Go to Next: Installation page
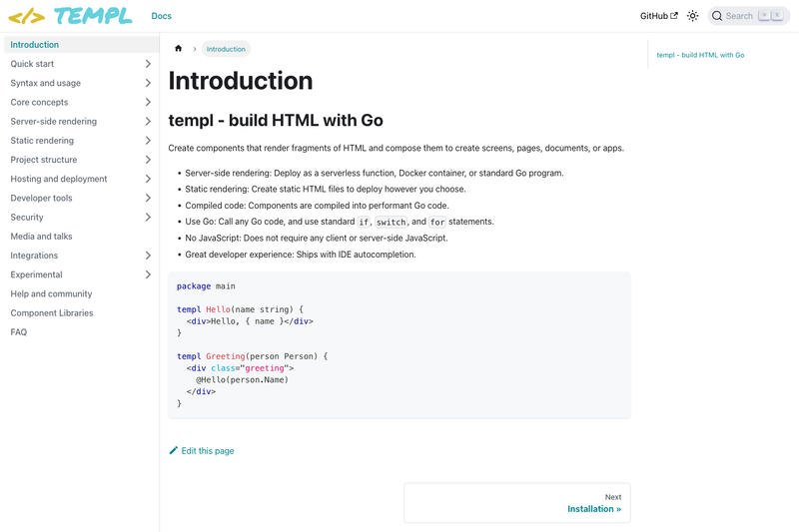The height and width of the screenshot is (532, 799). pyautogui.click(x=516, y=503)
